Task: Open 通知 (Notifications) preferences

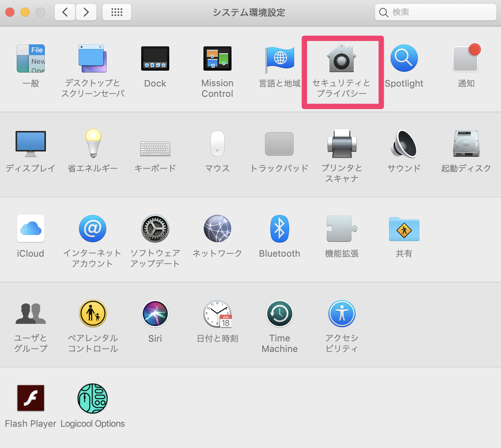Action: click(466, 58)
